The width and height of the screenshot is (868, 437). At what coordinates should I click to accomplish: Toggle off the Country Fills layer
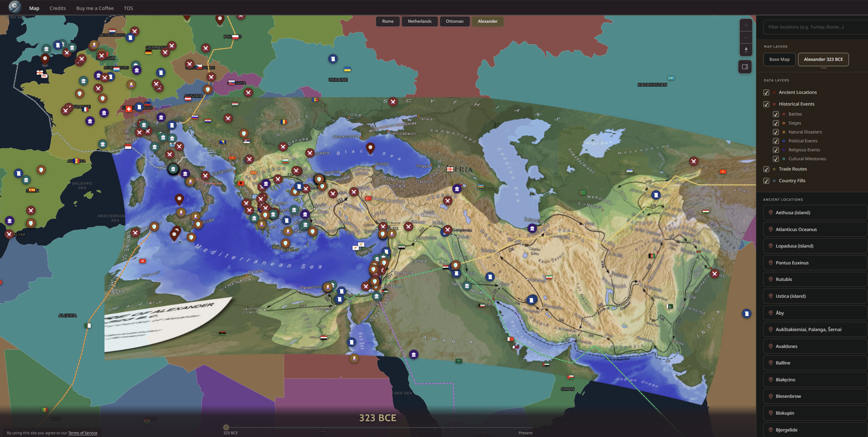click(x=767, y=181)
